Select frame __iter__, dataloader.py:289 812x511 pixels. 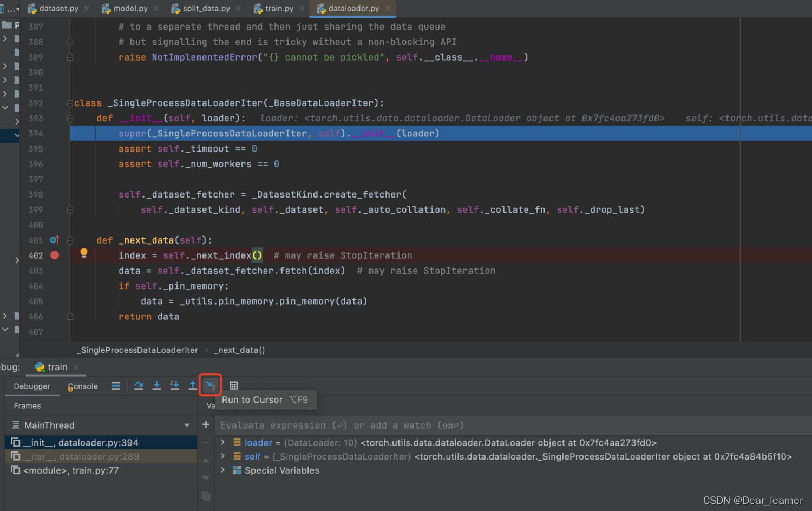(x=101, y=456)
